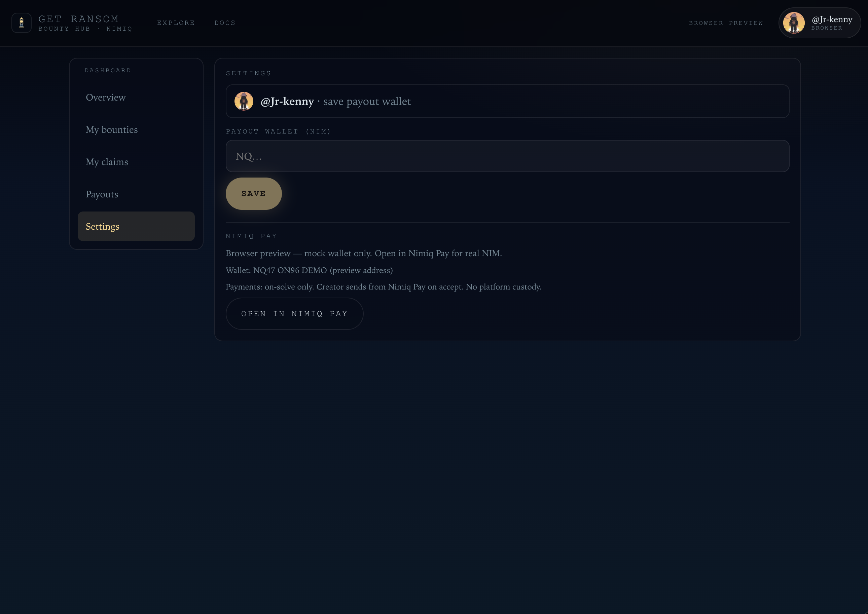The image size is (868, 614).
Task: Open Docs from the top navigation
Action: click(225, 23)
